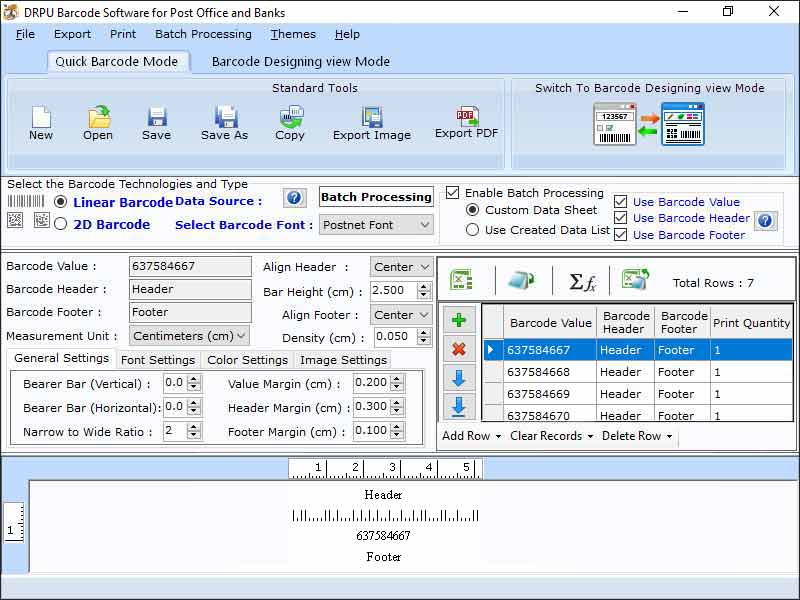This screenshot has height=600, width=800.
Task: Open the Select Barcode Font dropdown
Action: [376, 226]
